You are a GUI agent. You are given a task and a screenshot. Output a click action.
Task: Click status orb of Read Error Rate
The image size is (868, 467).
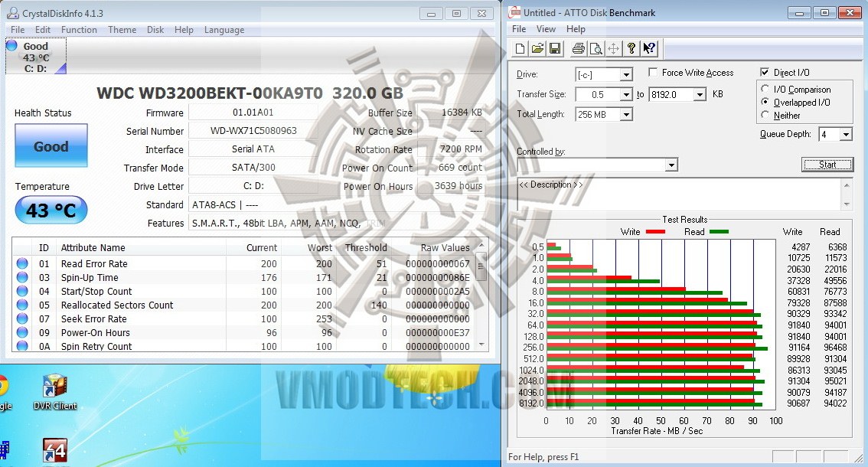22,263
